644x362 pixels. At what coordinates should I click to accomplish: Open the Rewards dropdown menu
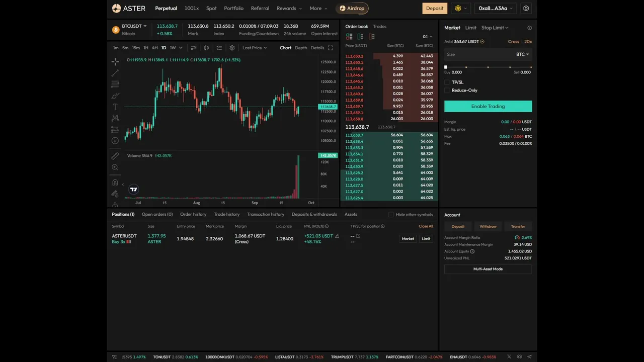[289, 8]
